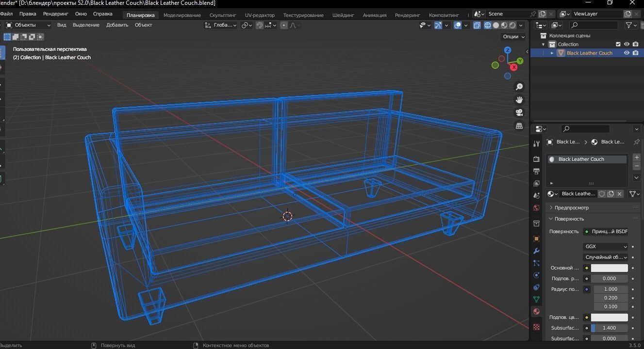Expand the Black Leather Couch tree item
The width and height of the screenshot is (644, 349).
pos(552,53)
